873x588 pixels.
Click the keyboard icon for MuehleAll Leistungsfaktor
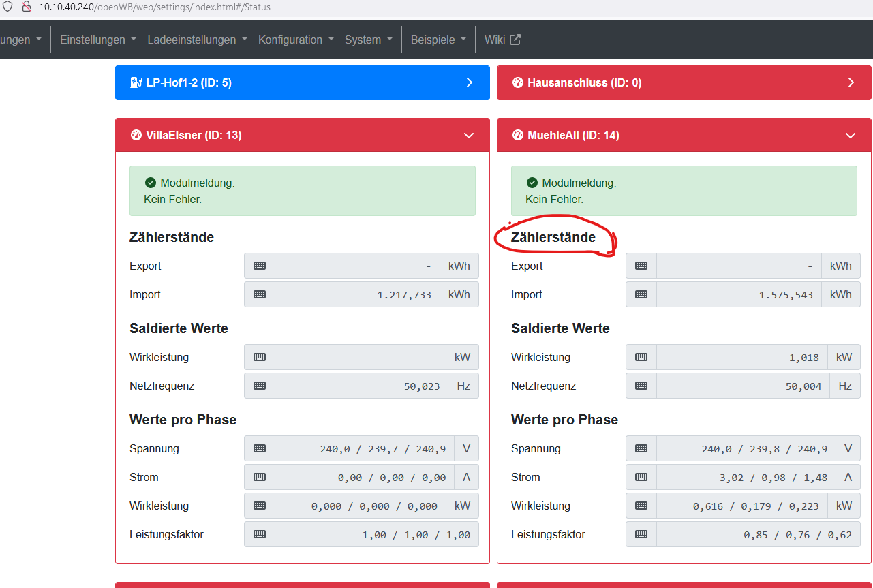(641, 534)
